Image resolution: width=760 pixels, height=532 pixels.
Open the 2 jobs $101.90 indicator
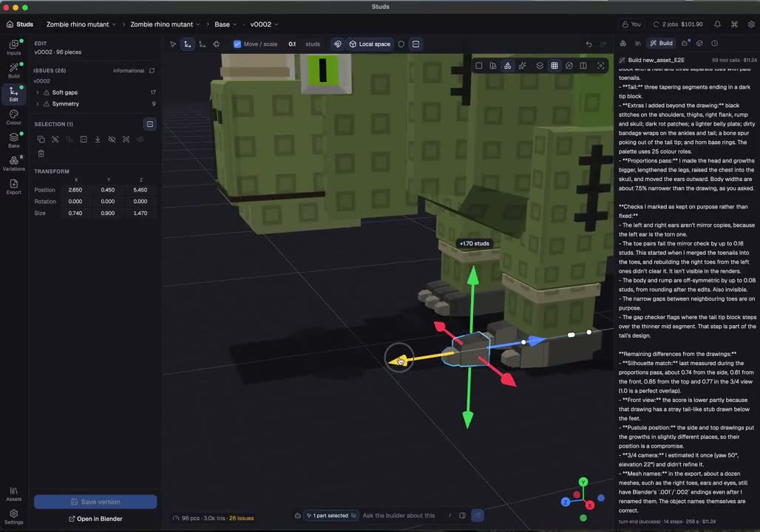(x=678, y=24)
